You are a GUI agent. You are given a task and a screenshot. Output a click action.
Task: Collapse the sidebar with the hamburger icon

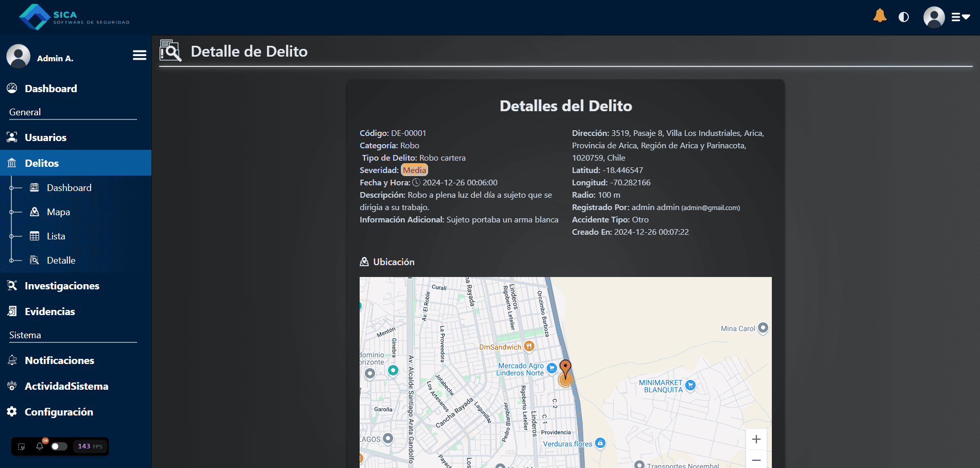(x=139, y=55)
